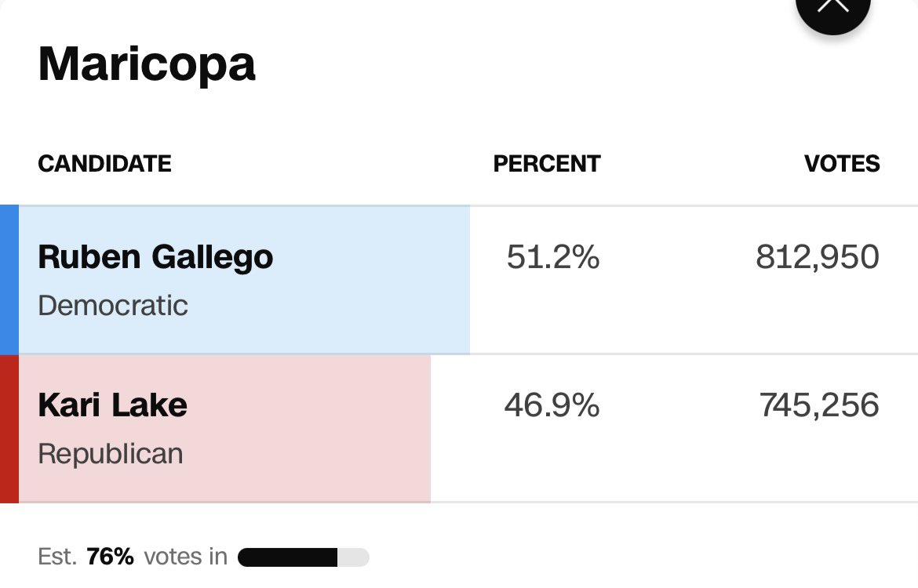This screenshot has width=918, height=588.
Task: Click the Maricopa county heading
Action: (x=147, y=64)
